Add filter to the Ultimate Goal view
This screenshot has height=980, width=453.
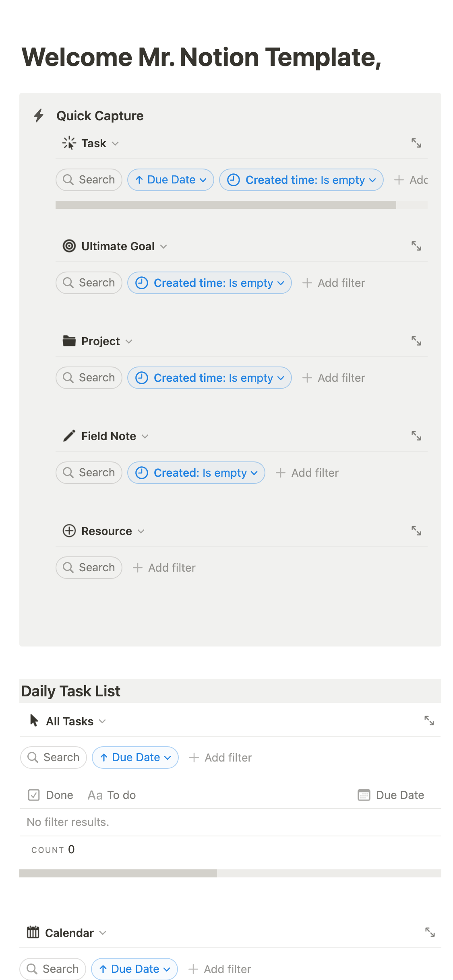pos(334,283)
